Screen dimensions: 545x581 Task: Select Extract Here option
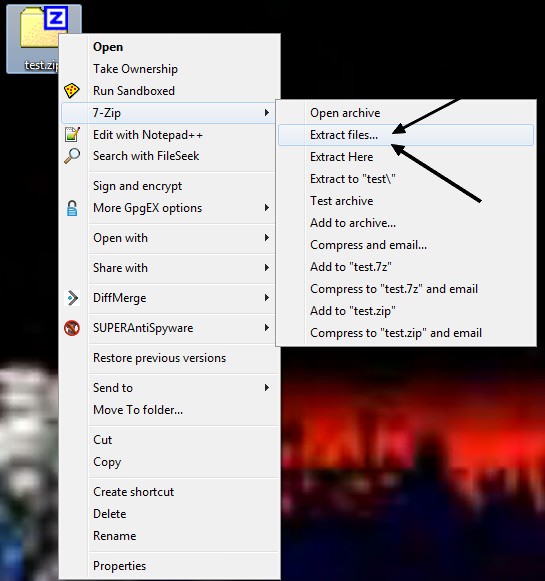pos(341,157)
